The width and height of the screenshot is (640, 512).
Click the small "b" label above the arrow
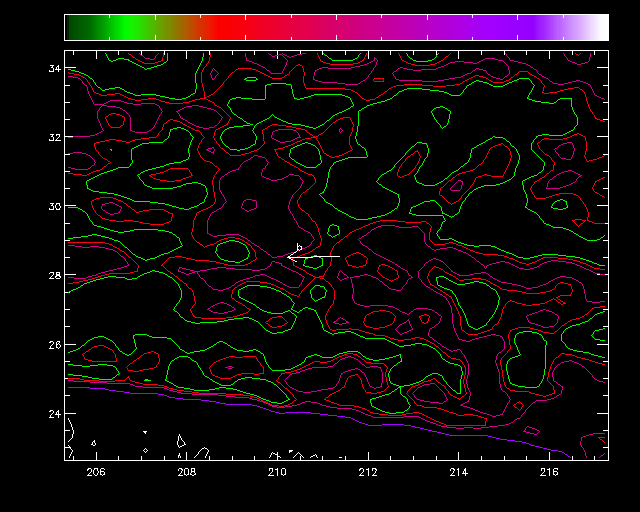pos(299,247)
